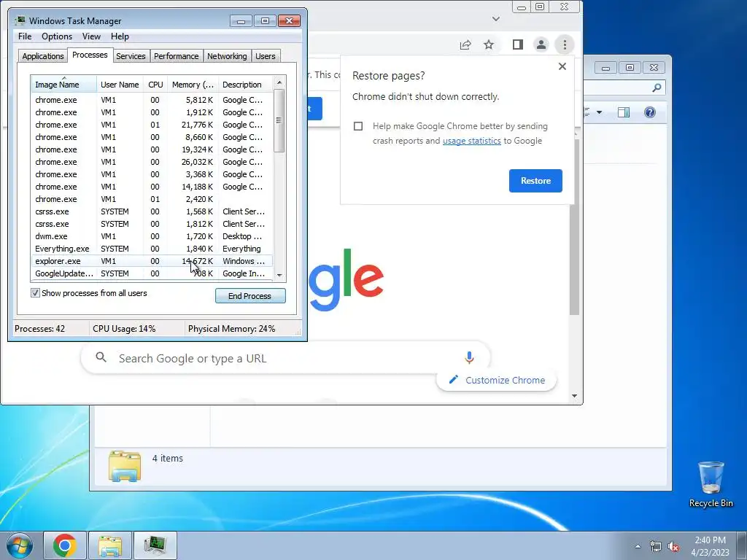747x560 pixels.
Task: Click the Chrome page vertical scrollbar thumb
Action: [574, 227]
